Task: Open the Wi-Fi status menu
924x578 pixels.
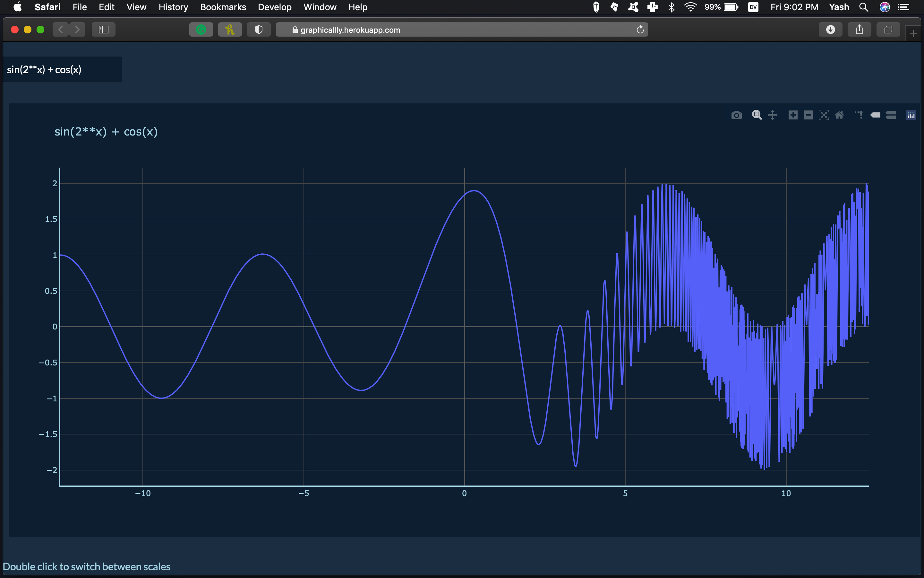Action: [x=690, y=7]
